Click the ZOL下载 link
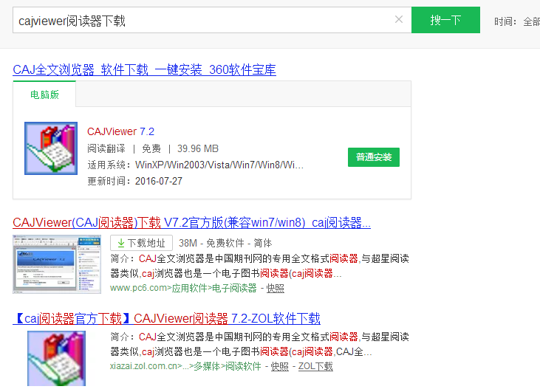Screen dimensions: 540x392 pos(315,367)
